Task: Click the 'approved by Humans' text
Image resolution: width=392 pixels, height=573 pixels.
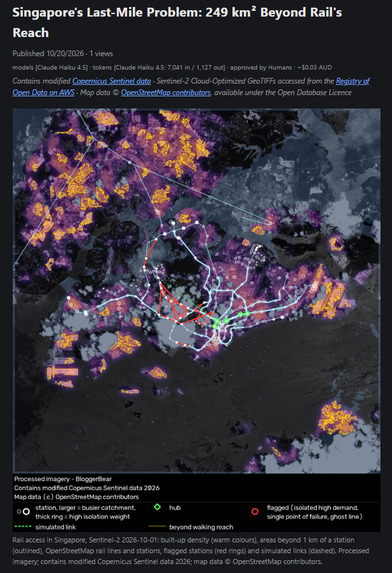Action: coord(261,68)
